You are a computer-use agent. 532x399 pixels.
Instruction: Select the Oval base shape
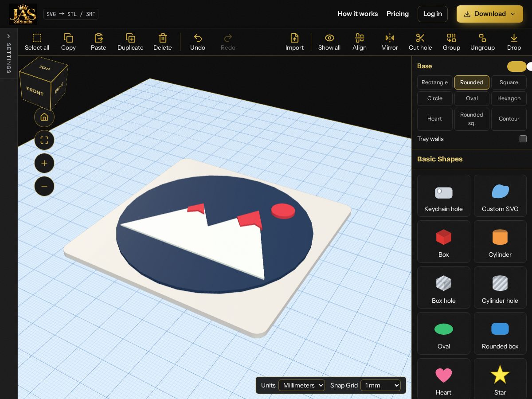(472, 98)
